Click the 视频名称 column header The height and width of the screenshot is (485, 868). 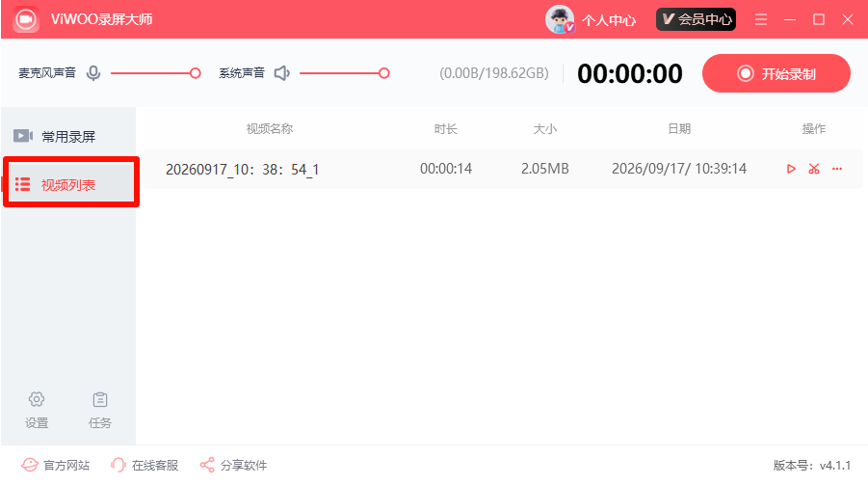(x=270, y=129)
